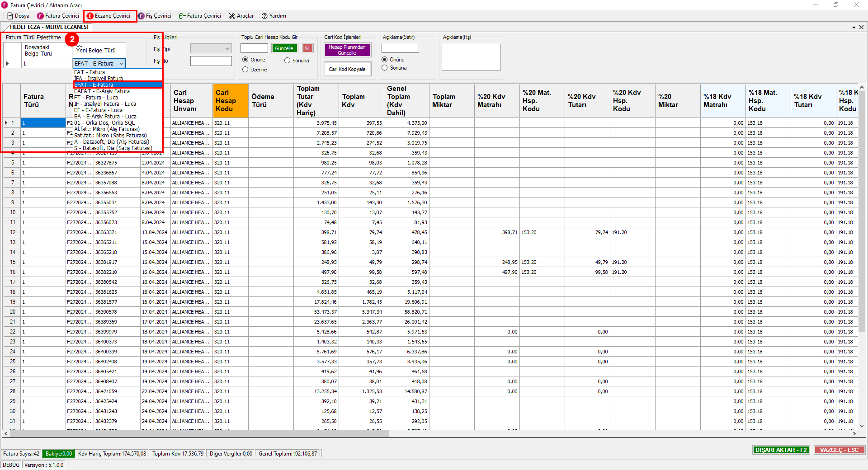Open Eczane Çevirici with red E icon
The height and width of the screenshot is (470, 868).
(90, 16)
